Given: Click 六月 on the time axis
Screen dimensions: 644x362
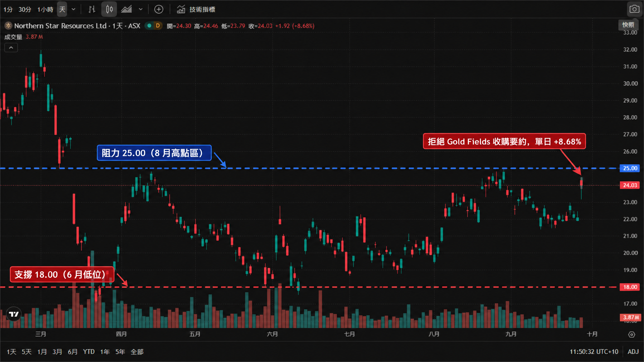Looking at the screenshot, I should 272,334.
